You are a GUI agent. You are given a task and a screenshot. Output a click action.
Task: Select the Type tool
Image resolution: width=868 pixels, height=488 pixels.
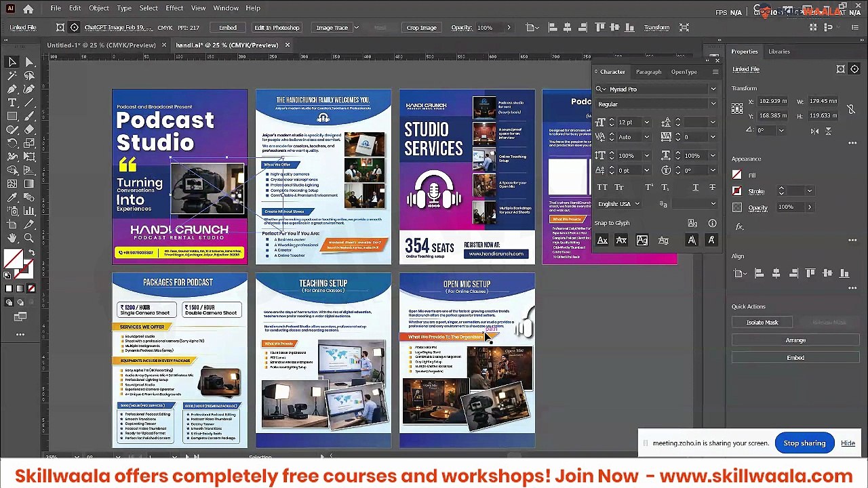click(12, 102)
